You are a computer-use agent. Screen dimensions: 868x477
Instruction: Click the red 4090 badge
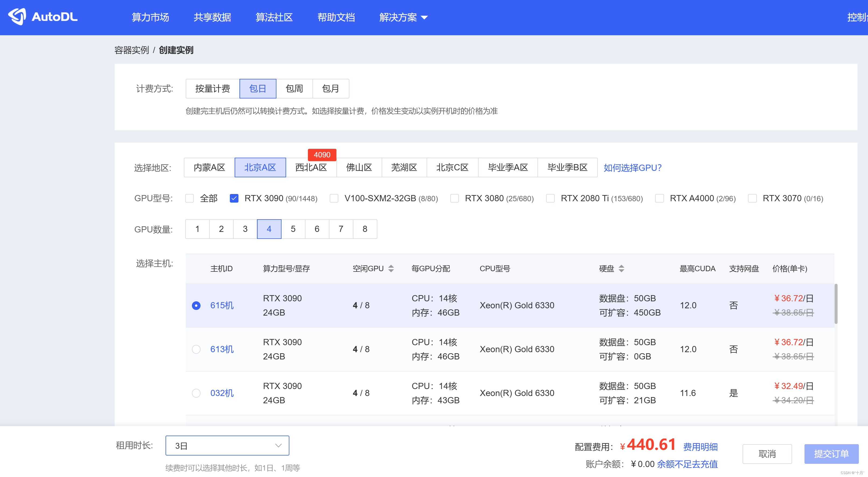[x=322, y=155]
